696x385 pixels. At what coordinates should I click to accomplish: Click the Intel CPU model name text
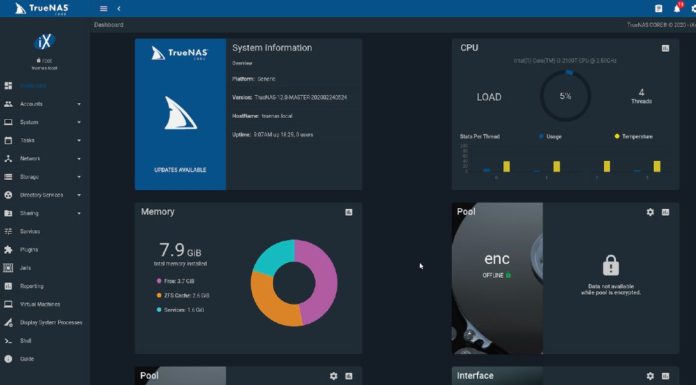(565, 60)
